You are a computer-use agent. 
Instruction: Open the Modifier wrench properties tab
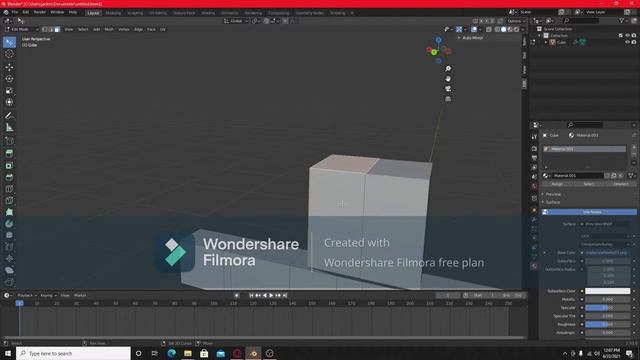point(534,220)
